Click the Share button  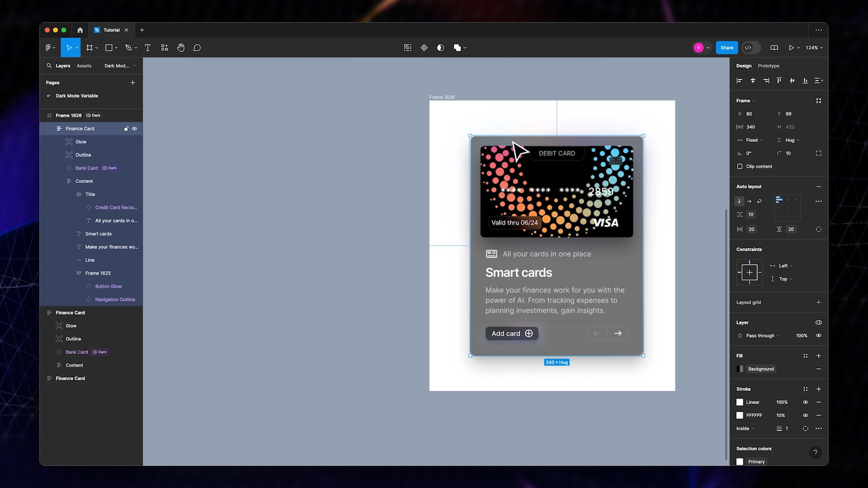[x=726, y=47]
